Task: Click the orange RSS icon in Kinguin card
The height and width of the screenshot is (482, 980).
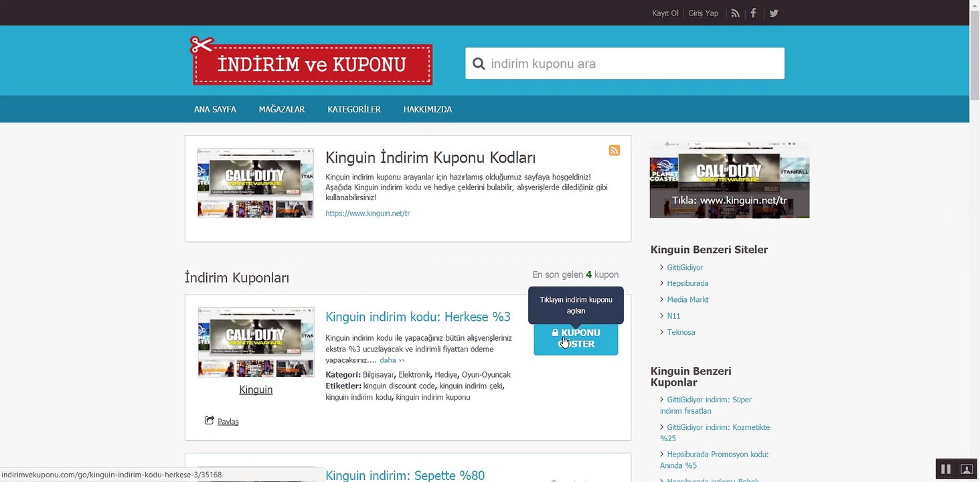Action: [614, 150]
